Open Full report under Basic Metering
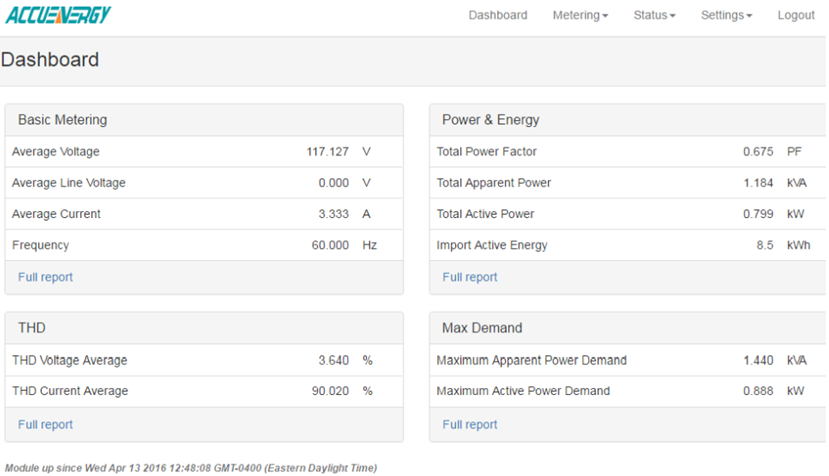Image resolution: width=829 pixels, height=476 pixels. [x=45, y=277]
